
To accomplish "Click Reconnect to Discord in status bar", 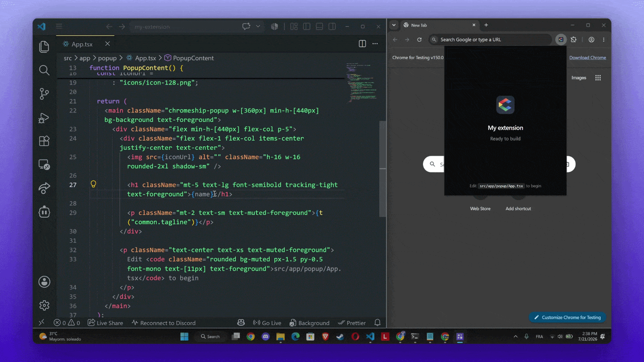I will (x=163, y=323).
